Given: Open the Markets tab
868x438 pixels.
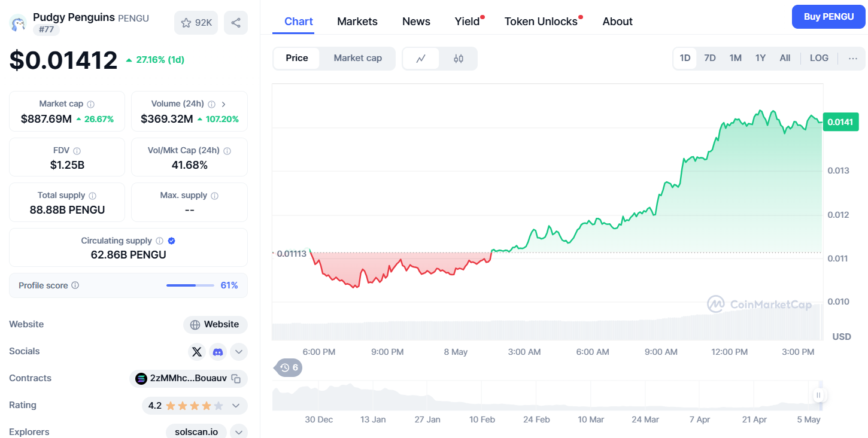Looking at the screenshot, I should [357, 22].
